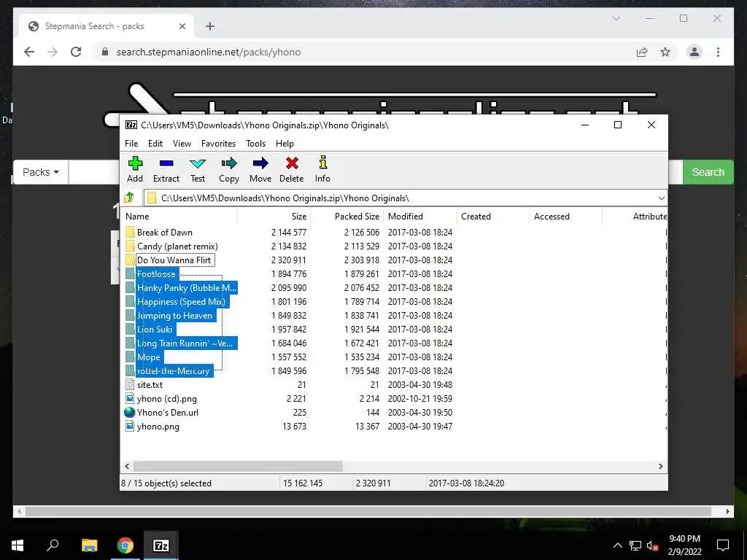Sort by the Accessed column header
The width and height of the screenshot is (747, 560).
565,216
